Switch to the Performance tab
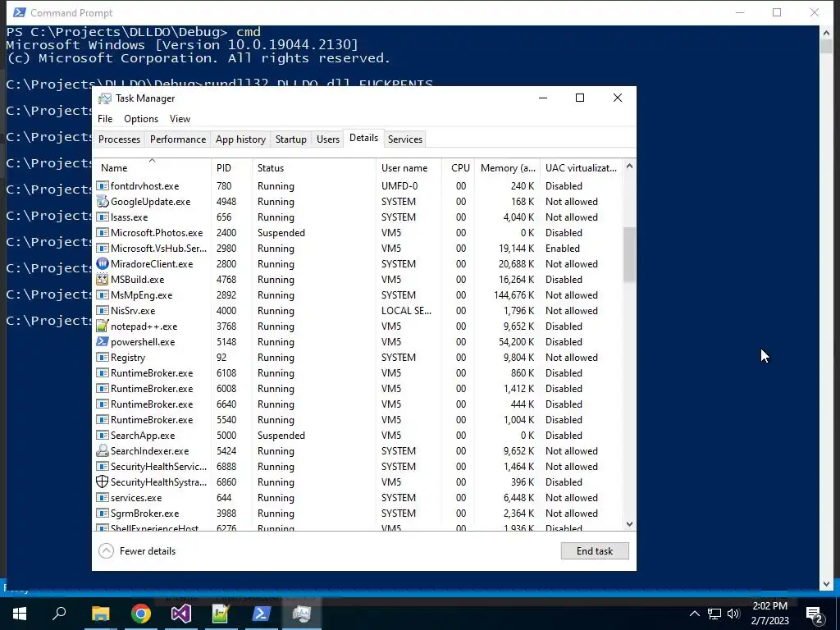 (178, 139)
